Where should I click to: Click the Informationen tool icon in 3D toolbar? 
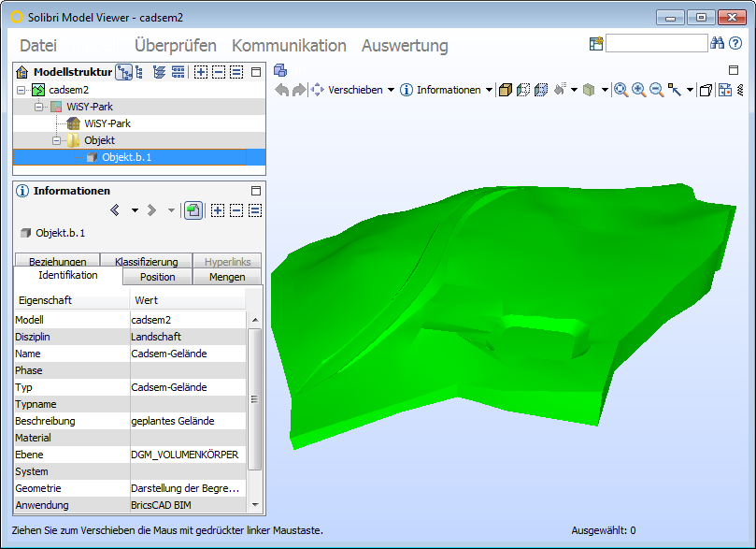[407, 90]
